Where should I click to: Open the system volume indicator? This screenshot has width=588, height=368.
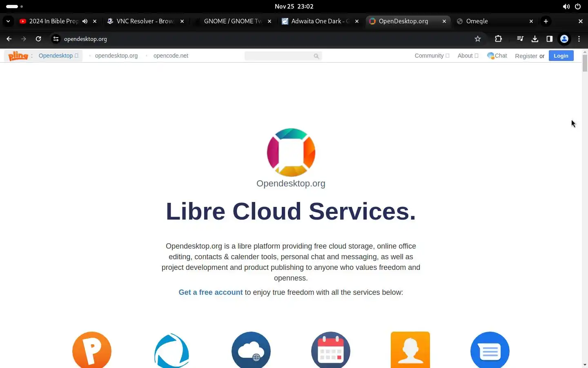pyautogui.click(x=566, y=7)
